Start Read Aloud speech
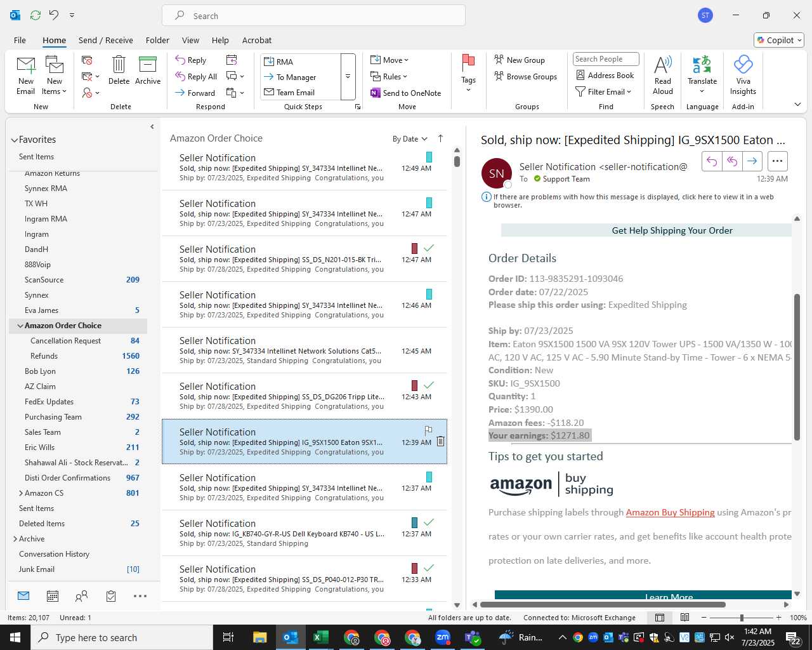Viewport: 812px width, 650px height. click(x=662, y=75)
